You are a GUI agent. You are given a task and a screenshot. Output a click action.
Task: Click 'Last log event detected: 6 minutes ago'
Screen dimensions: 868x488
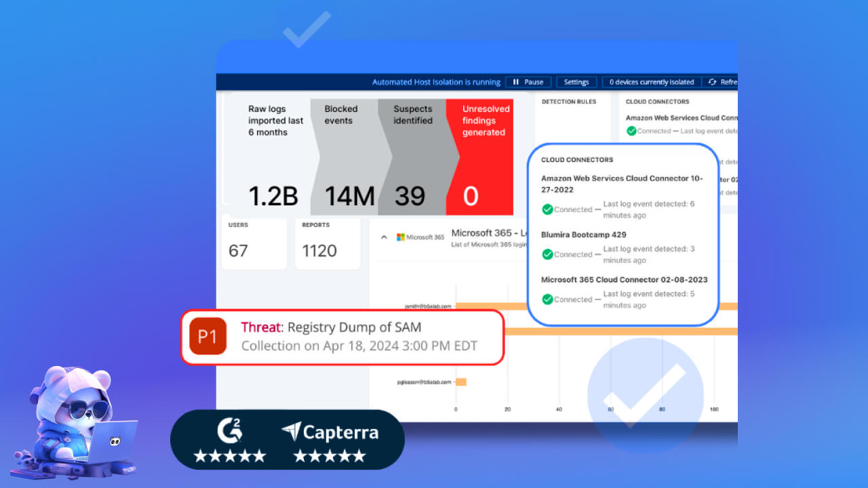click(649, 209)
